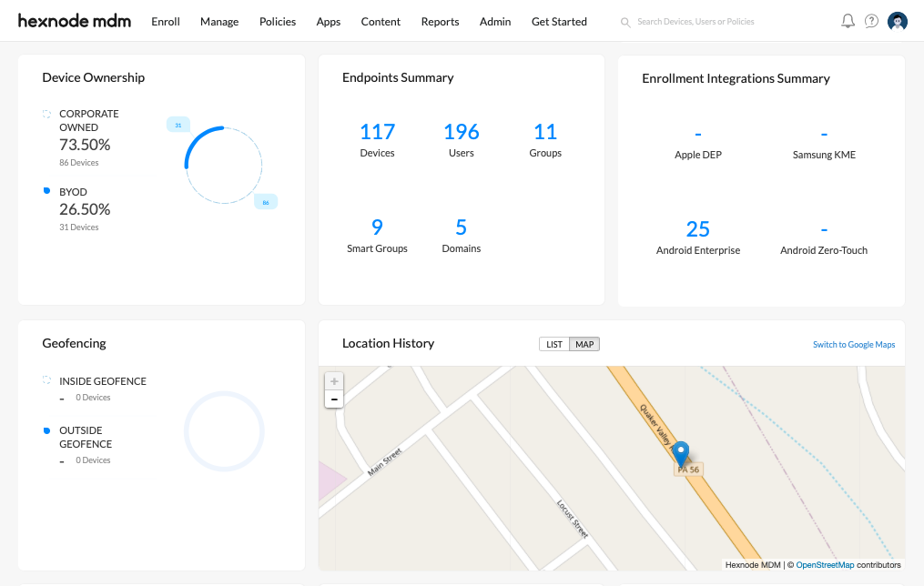Screen dimensions: 924x586
Task: Focus the Search Devices, Users or Policies field
Action: point(696,22)
